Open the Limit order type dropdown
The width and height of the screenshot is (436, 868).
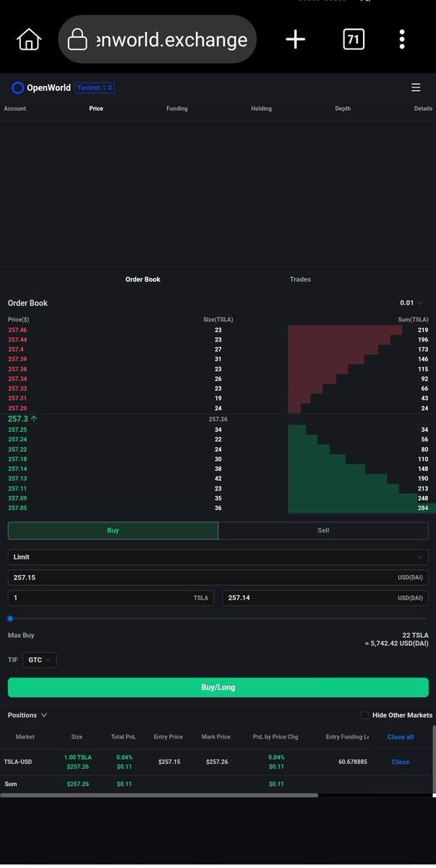tap(218, 557)
